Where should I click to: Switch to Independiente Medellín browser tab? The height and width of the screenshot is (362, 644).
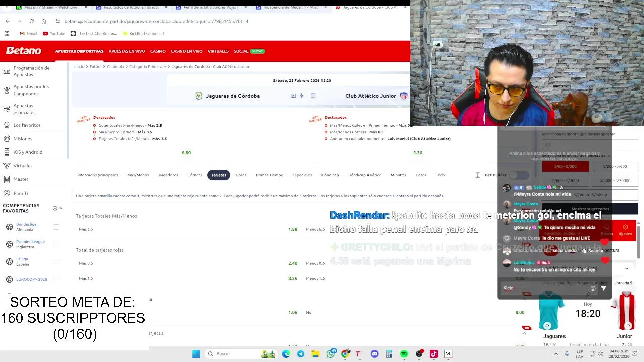click(x=292, y=8)
